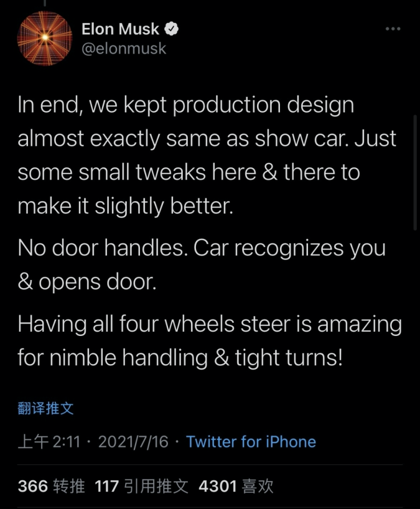The width and height of the screenshot is (420, 509).
Task: Open the 117 引用推文 quote tweets
Action: click(142, 487)
